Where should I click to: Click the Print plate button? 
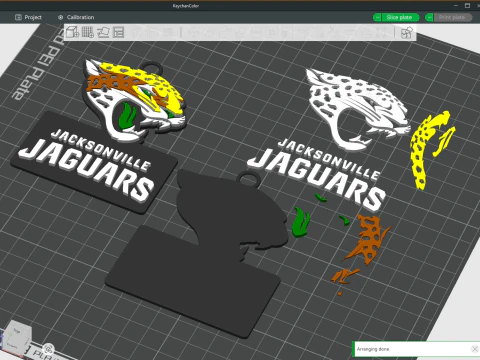point(452,17)
